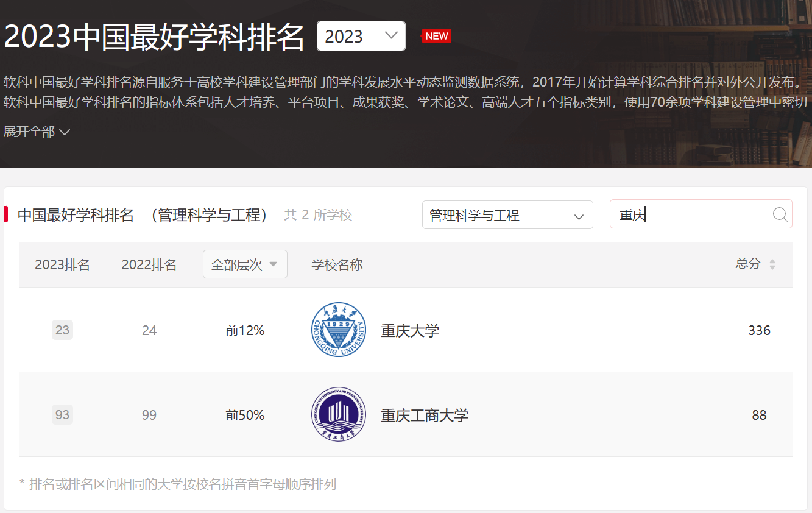Expand description with 展开全部
This screenshot has width=812, height=513.
coord(37,132)
